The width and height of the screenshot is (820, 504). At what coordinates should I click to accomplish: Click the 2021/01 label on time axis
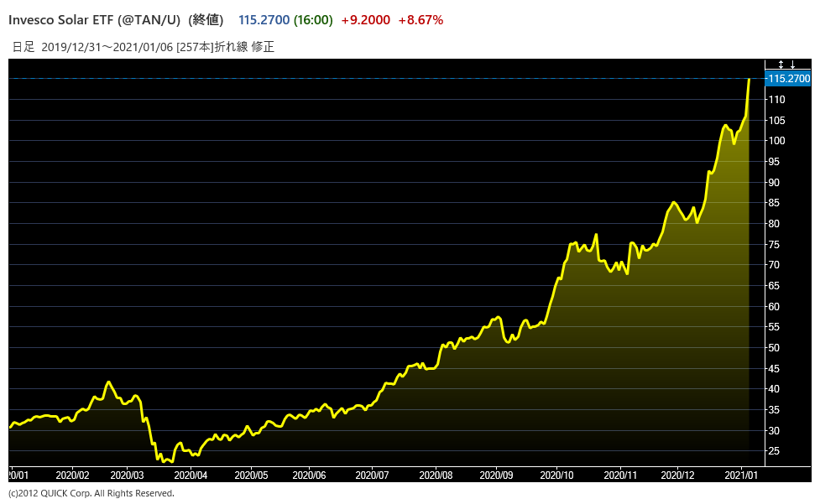744,474
